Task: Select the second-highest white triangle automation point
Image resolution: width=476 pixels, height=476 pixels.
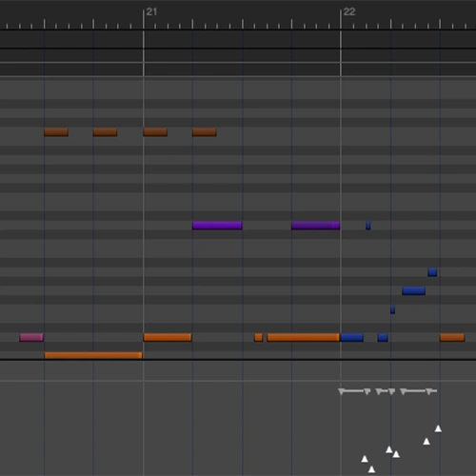Action: pos(426,442)
